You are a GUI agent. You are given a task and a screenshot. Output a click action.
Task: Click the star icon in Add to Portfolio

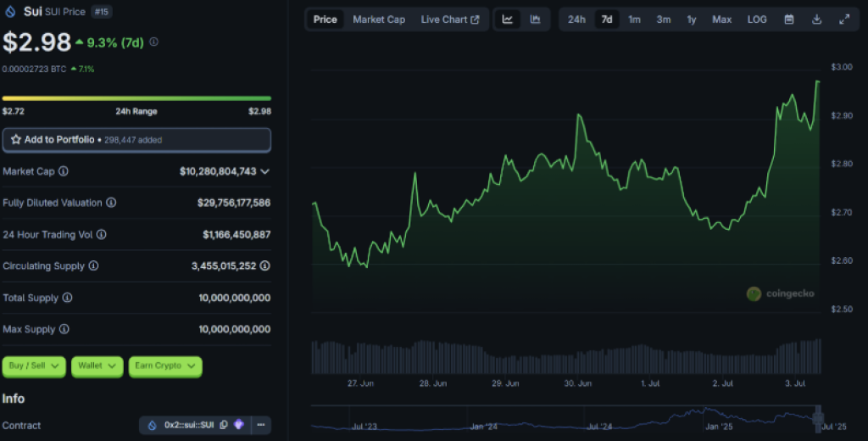pos(15,140)
